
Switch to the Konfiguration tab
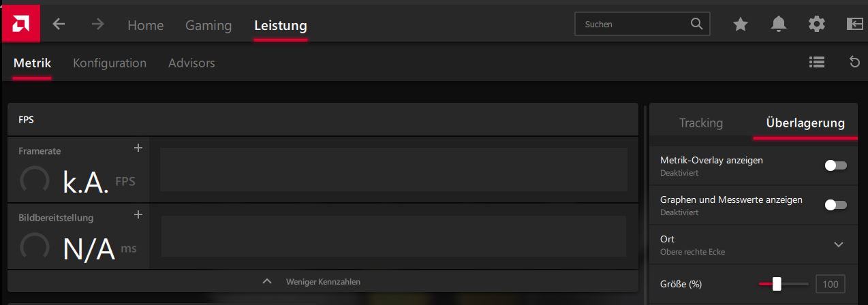coord(110,63)
